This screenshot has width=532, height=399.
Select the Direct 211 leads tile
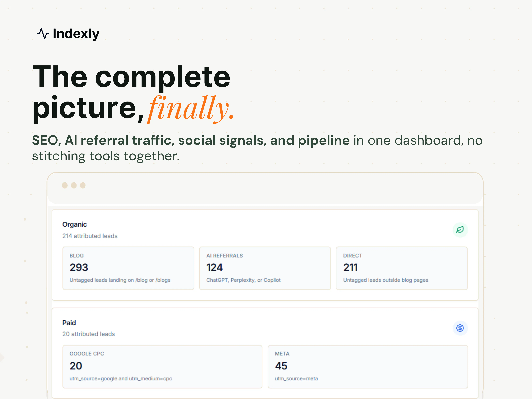(x=402, y=268)
